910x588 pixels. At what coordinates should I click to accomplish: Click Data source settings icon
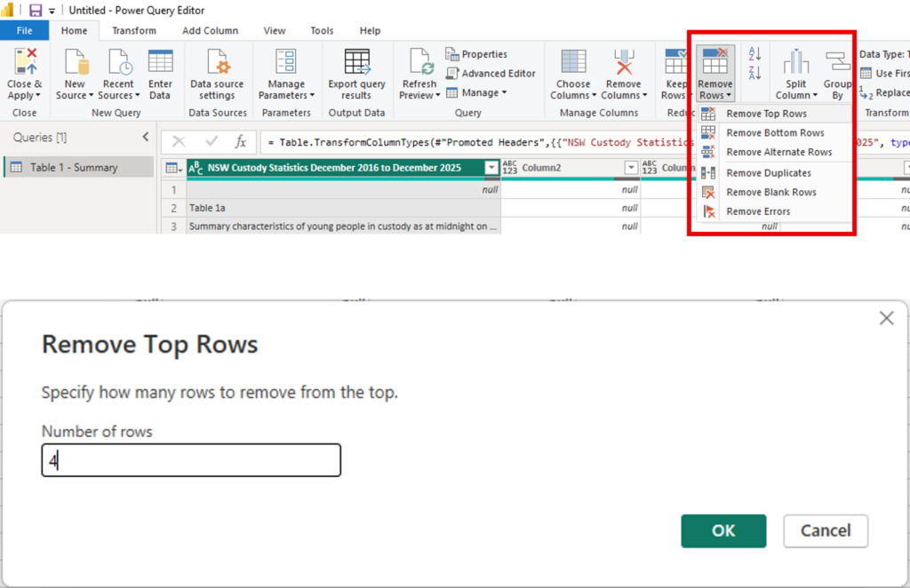pyautogui.click(x=217, y=63)
